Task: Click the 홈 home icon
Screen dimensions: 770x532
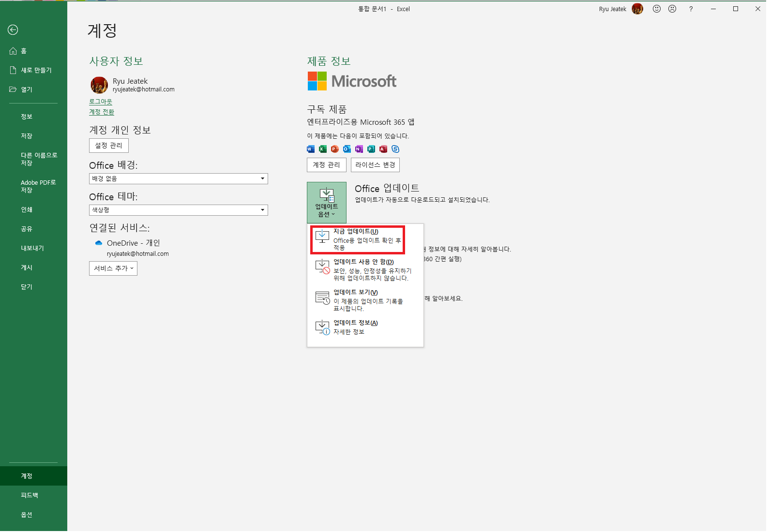Action: click(x=13, y=51)
